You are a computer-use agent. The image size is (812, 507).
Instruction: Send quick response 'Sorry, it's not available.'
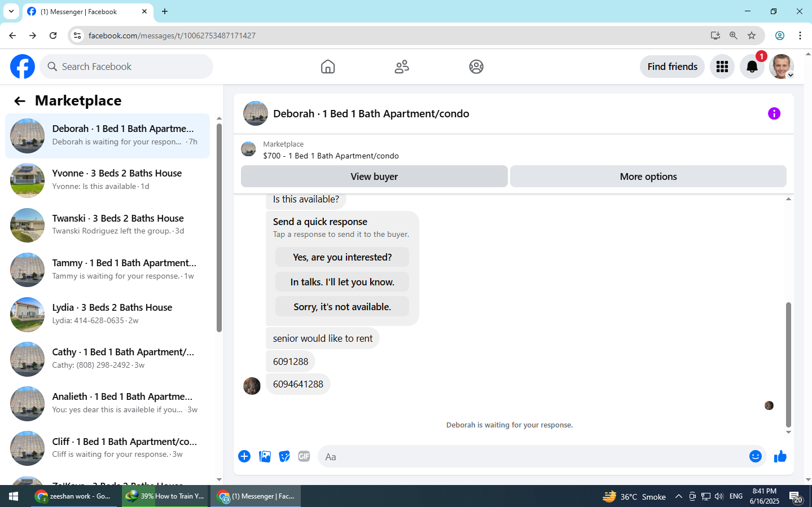[342, 307]
